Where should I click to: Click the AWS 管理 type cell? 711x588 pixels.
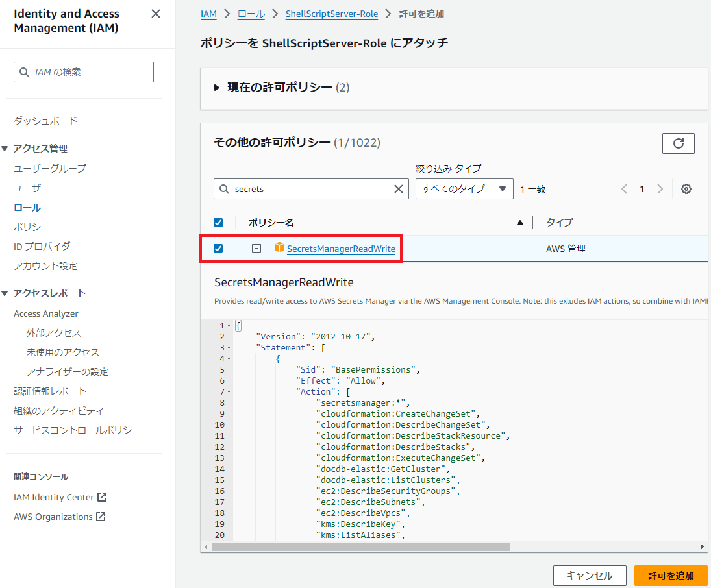click(x=566, y=249)
